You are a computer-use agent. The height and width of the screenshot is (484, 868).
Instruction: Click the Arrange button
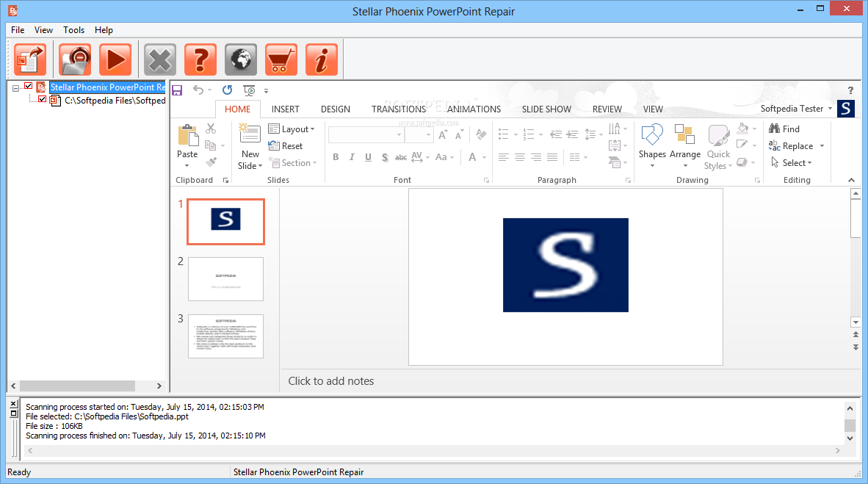point(684,145)
